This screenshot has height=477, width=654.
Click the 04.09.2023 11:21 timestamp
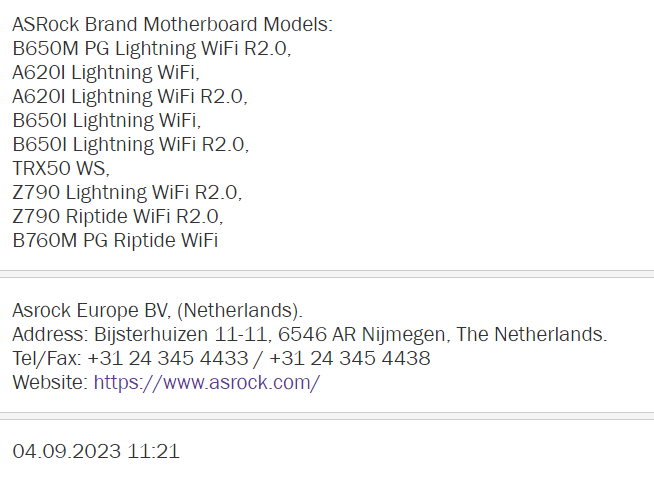point(96,451)
